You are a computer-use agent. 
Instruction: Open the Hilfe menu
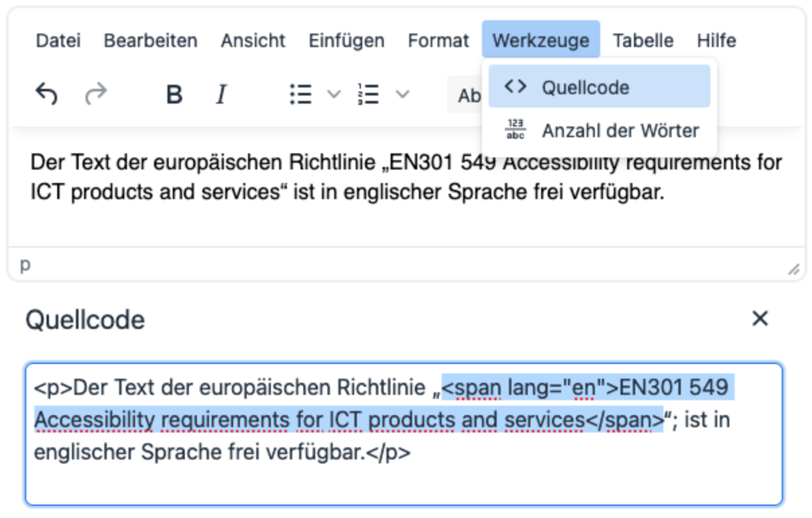tap(717, 40)
